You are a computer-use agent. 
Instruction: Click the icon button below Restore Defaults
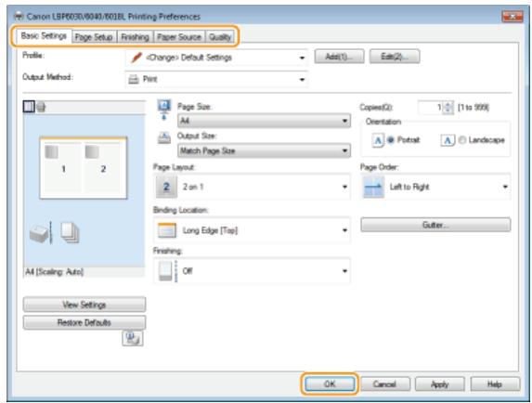click(133, 338)
